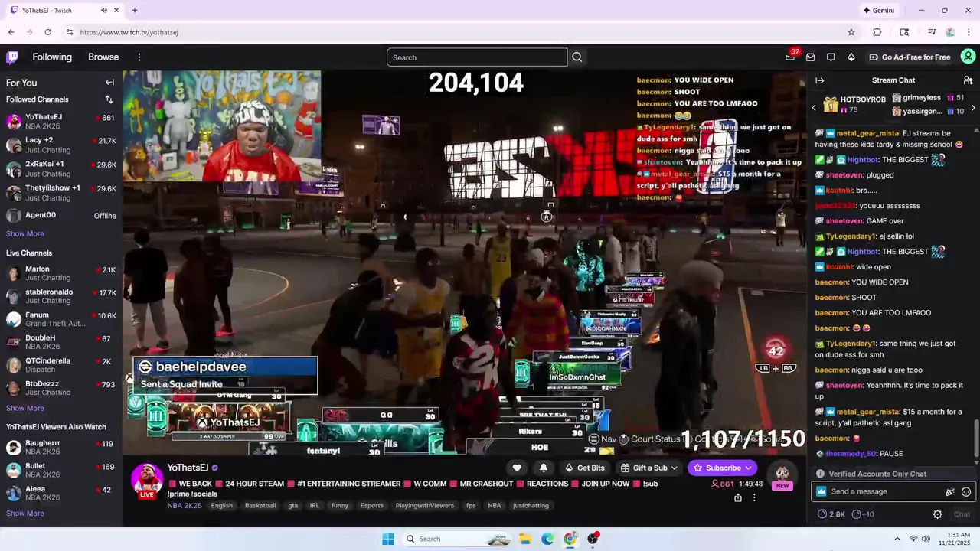Open Whispers chat bubble icon
The image size is (980, 551).
coord(831,57)
